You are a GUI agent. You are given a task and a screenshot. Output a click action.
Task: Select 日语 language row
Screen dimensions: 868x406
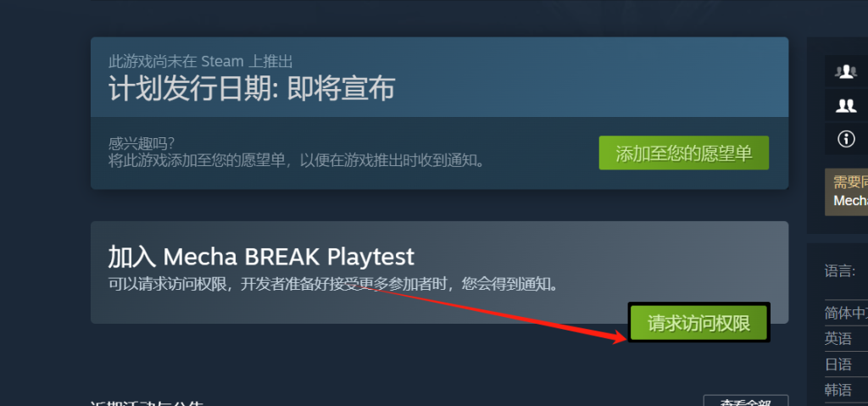tap(847, 364)
